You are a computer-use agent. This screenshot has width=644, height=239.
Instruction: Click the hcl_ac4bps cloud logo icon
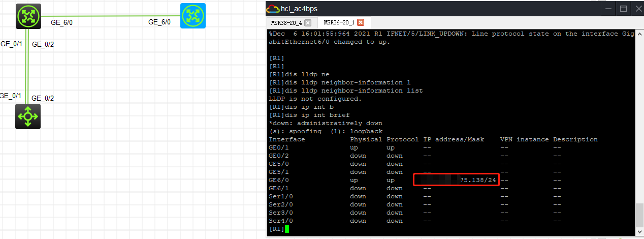(273, 8)
